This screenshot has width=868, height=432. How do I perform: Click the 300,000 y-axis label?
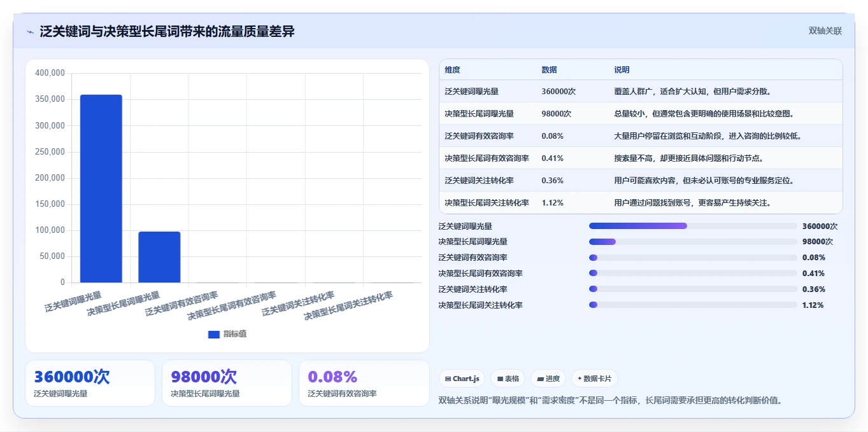click(x=50, y=126)
